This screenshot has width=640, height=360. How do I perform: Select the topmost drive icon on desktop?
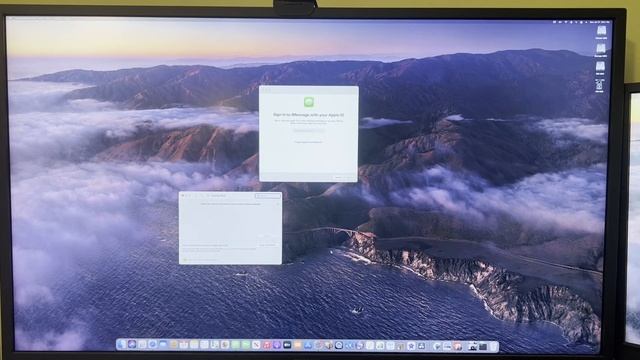coord(601,31)
